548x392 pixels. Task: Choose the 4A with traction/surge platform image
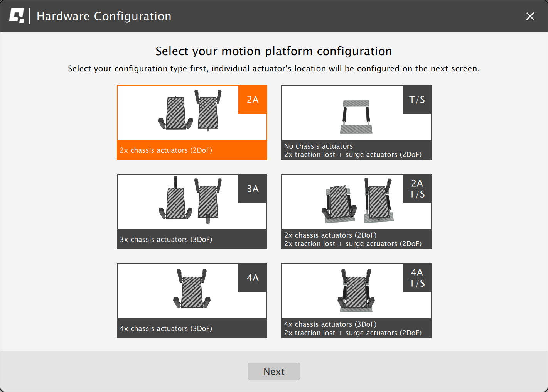(356, 291)
